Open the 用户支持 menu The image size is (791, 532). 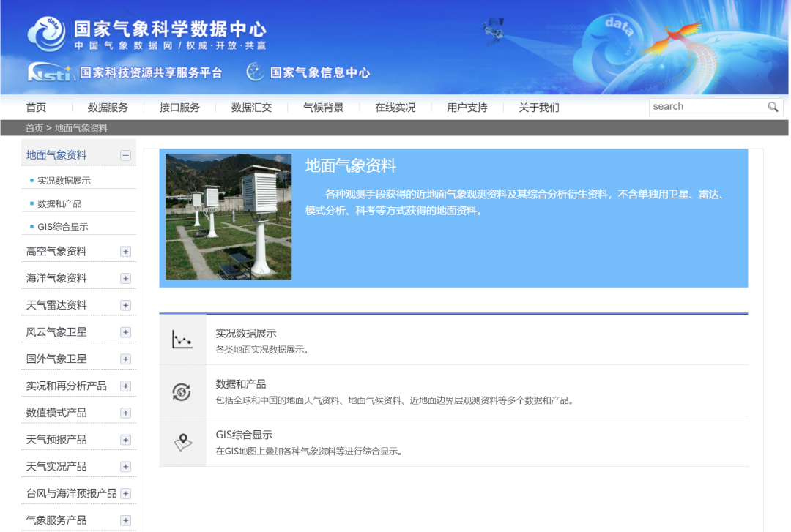(467, 107)
